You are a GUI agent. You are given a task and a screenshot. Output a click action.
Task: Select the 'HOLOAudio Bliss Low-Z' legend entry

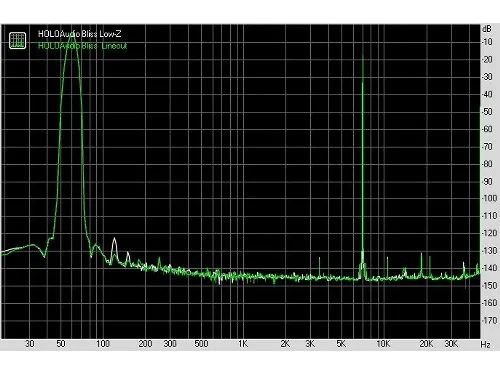pyautogui.click(x=80, y=34)
